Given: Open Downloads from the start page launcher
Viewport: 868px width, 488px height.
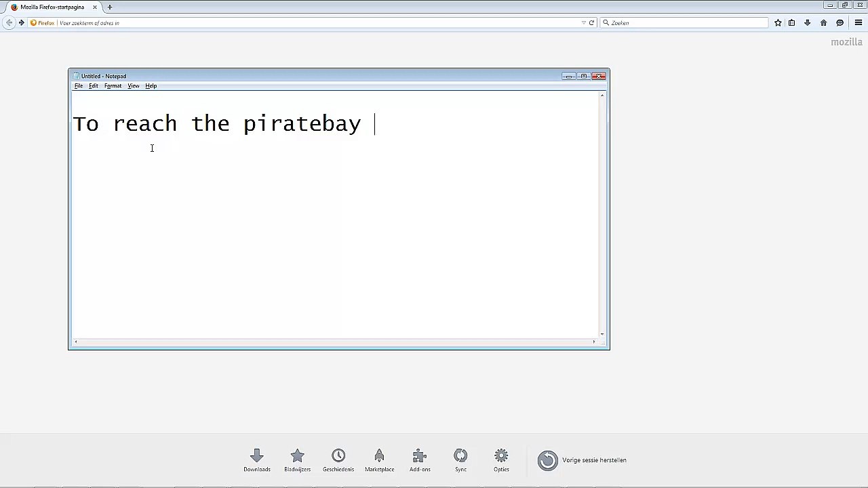Looking at the screenshot, I should 257,460.
